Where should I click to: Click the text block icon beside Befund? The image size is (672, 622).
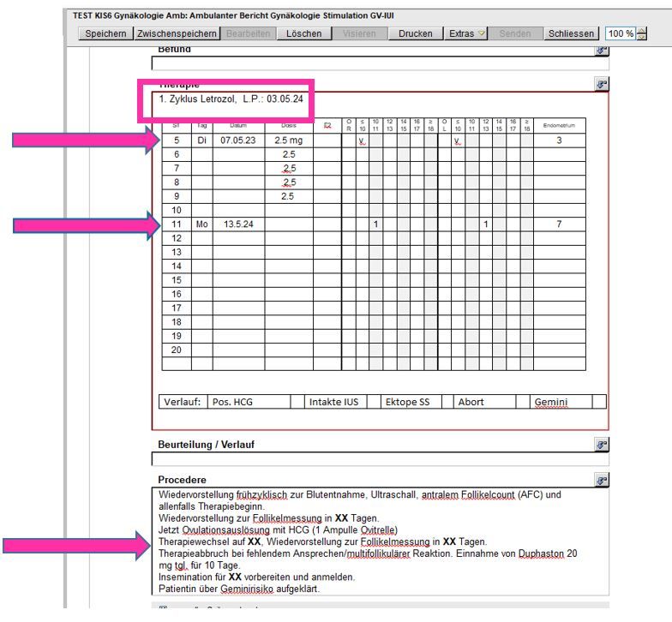[601, 51]
